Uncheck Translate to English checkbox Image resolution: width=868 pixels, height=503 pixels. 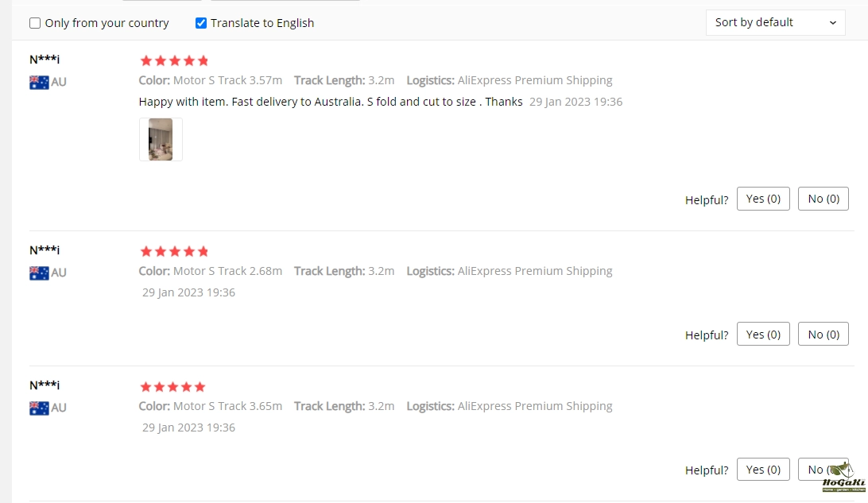[x=201, y=23]
